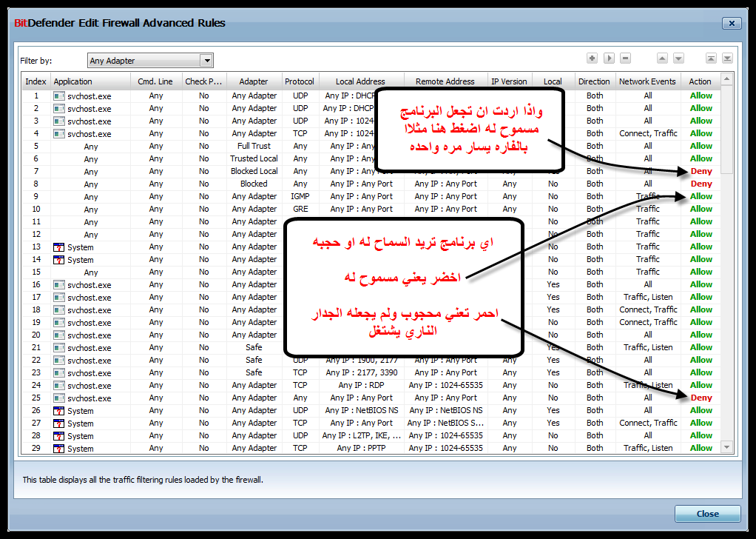Viewport: 756px width, 539px height.
Task: Click the Cmd. Line column header
Action: click(155, 81)
